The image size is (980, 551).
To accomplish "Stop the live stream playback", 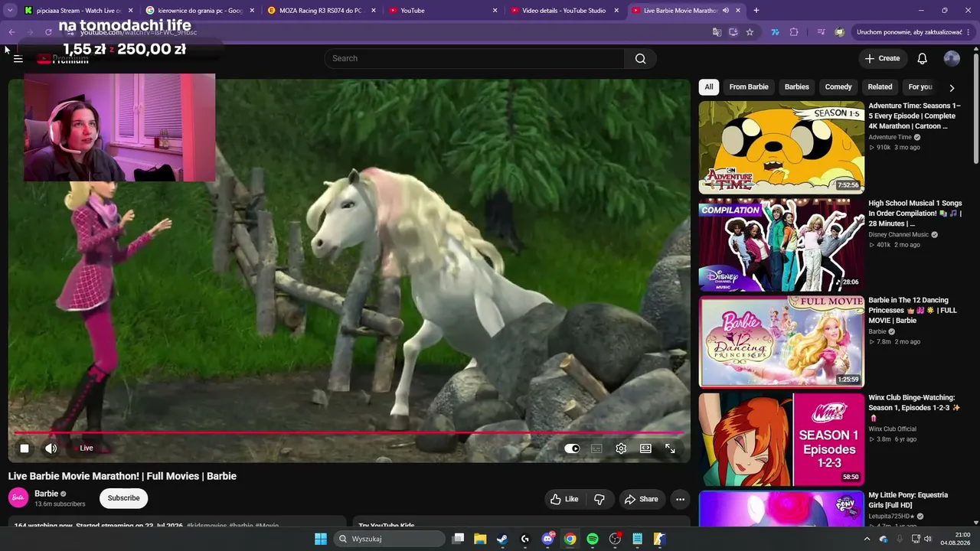I will pyautogui.click(x=24, y=448).
